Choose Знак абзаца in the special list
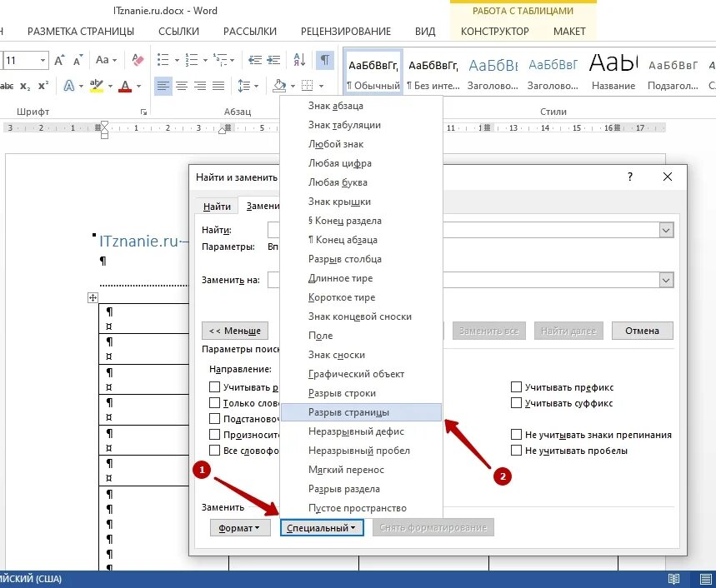716x588 pixels. click(x=361, y=106)
